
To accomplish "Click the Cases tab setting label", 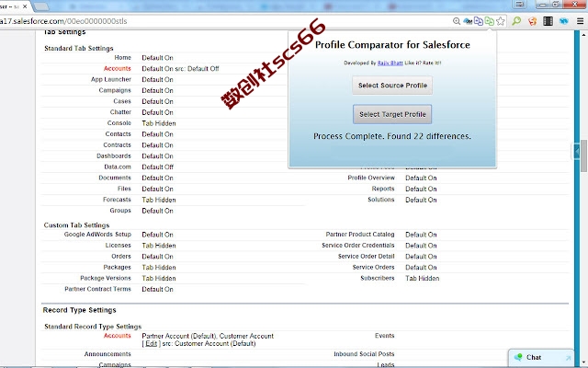I will [122, 101].
